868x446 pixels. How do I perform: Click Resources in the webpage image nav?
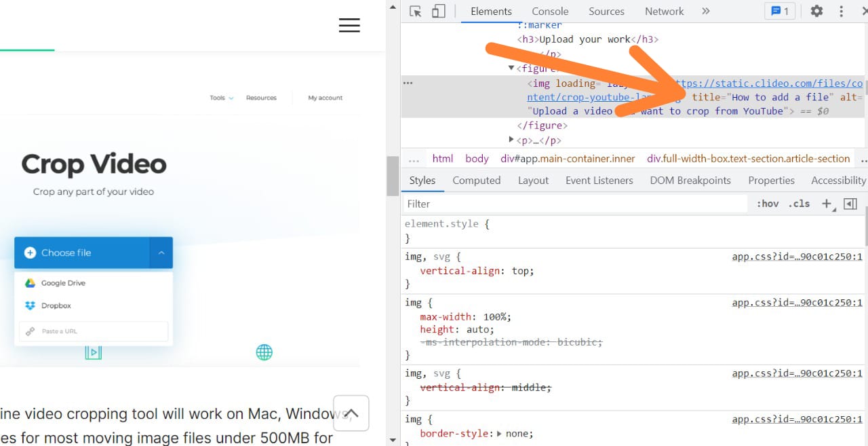point(261,98)
